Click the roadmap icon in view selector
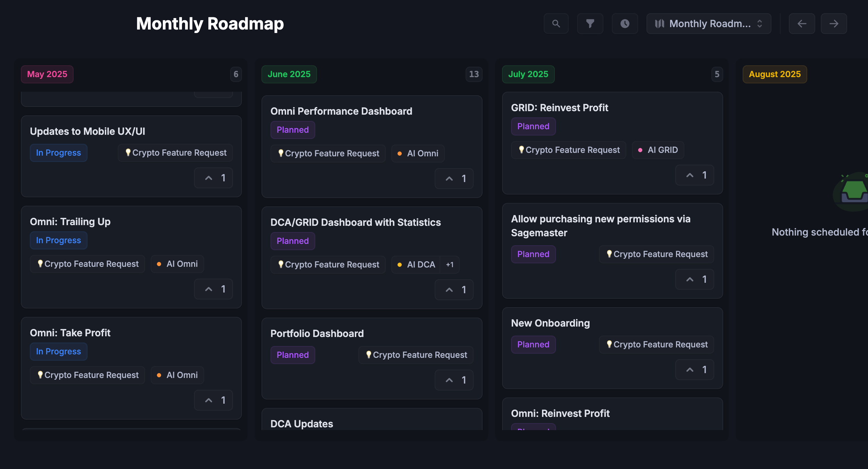 [x=659, y=24]
